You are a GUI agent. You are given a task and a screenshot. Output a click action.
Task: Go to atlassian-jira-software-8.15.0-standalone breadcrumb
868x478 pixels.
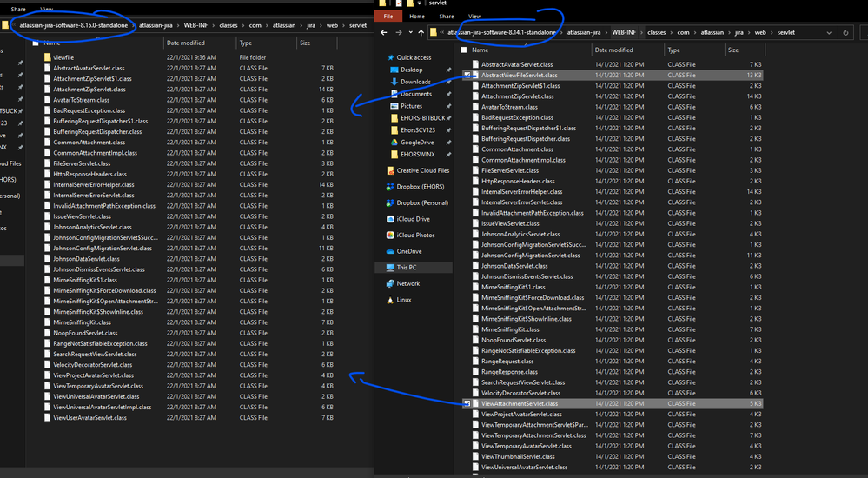[x=73, y=25]
